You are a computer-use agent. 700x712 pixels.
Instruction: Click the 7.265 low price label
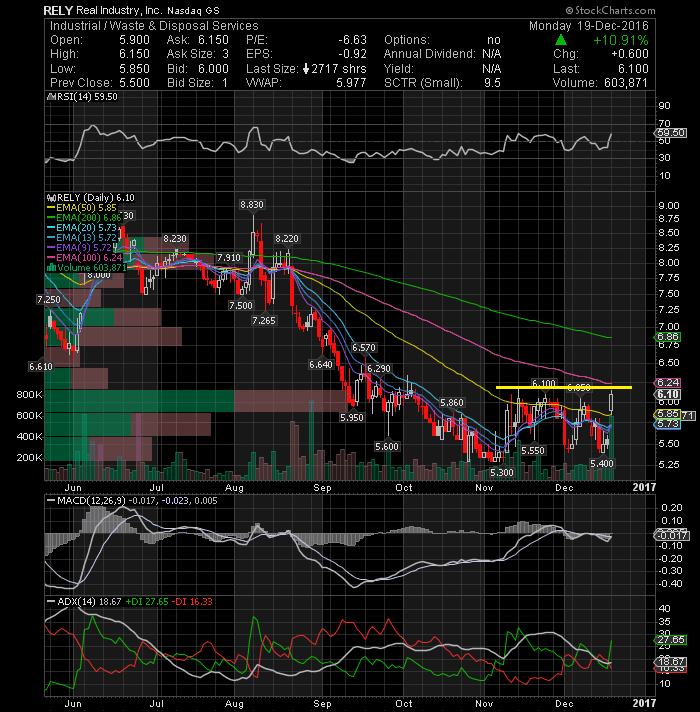264,321
